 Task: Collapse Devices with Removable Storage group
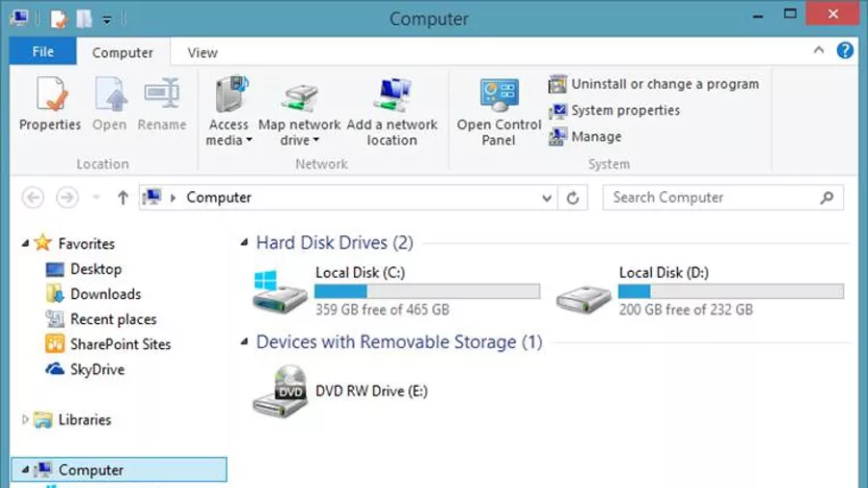244,342
